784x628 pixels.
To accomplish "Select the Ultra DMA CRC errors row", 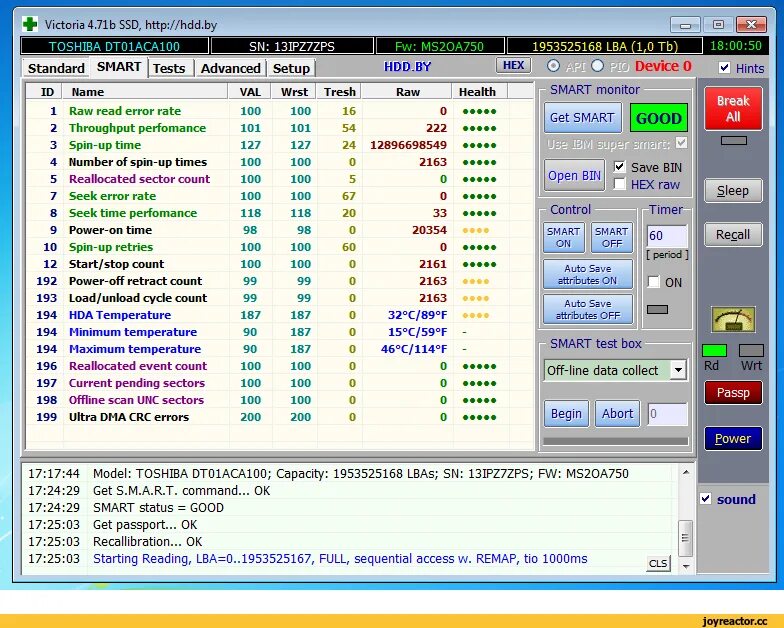I will pos(280,417).
